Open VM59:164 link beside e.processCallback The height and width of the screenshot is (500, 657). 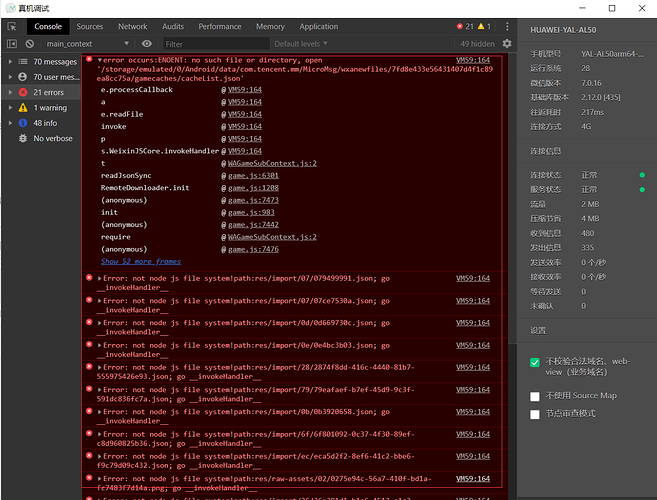point(245,90)
